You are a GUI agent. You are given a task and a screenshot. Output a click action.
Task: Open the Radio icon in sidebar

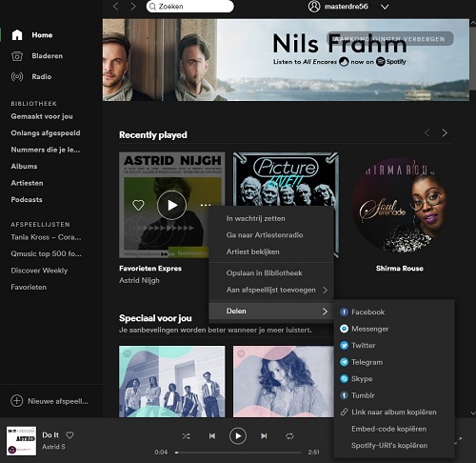(x=17, y=76)
